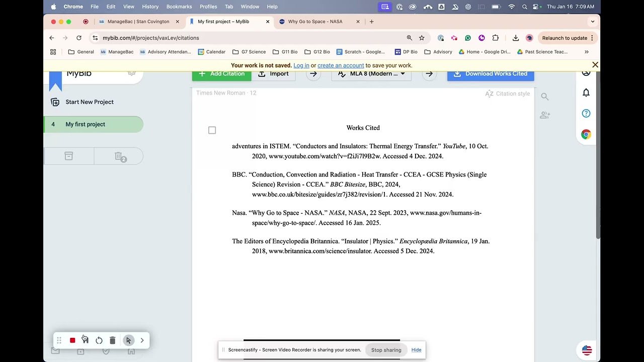Expand the G12 Bio bookmark folder
This screenshot has width=644, height=362.
pyautogui.click(x=317, y=52)
